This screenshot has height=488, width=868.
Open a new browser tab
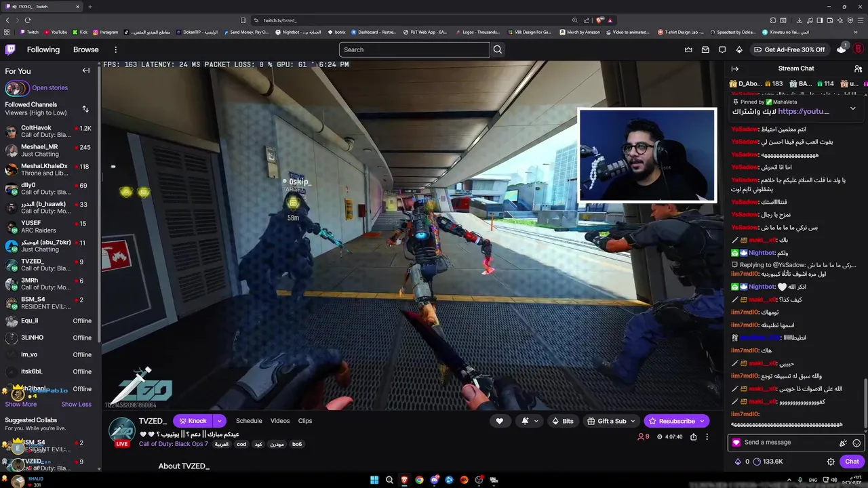90,6
